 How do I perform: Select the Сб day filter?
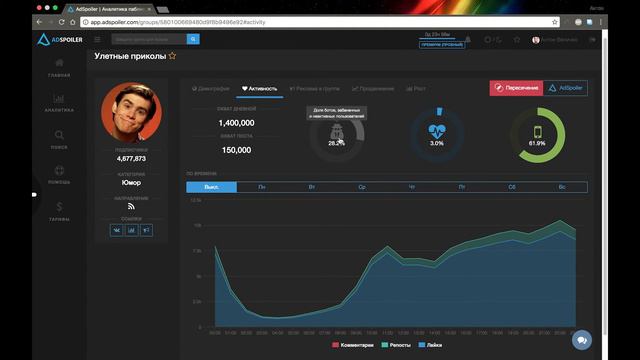(512, 187)
